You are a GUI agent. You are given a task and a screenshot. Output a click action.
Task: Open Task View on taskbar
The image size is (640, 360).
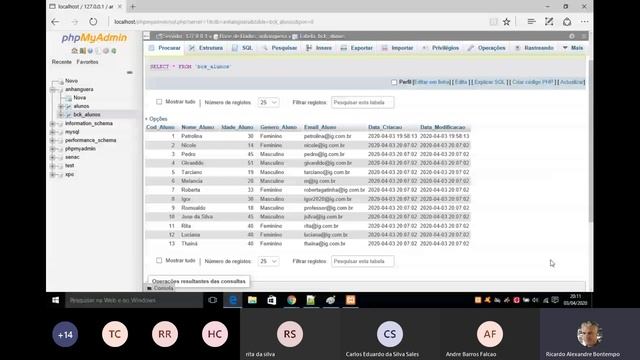[212, 300]
